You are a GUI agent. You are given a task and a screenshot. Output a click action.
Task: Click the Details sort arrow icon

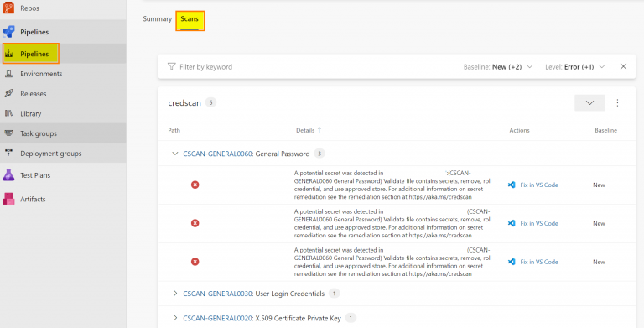coord(319,130)
